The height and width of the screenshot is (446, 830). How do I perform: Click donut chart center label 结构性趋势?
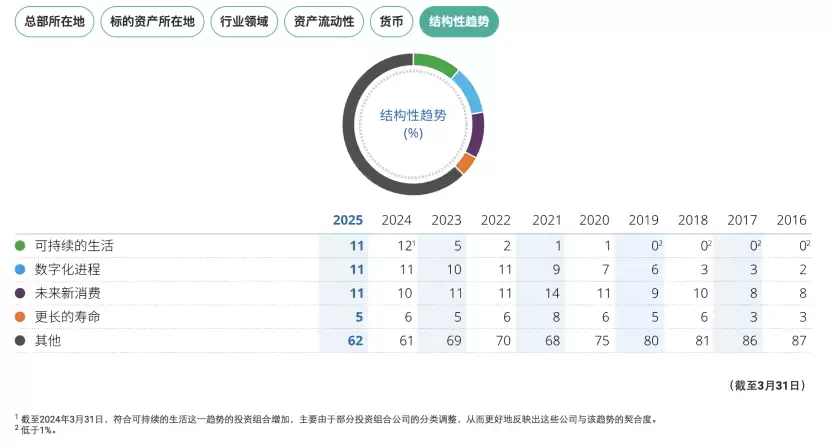click(x=413, y=116)
